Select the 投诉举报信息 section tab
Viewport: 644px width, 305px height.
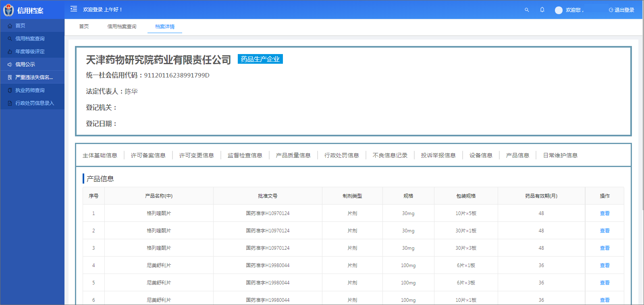tap(438, 155)
